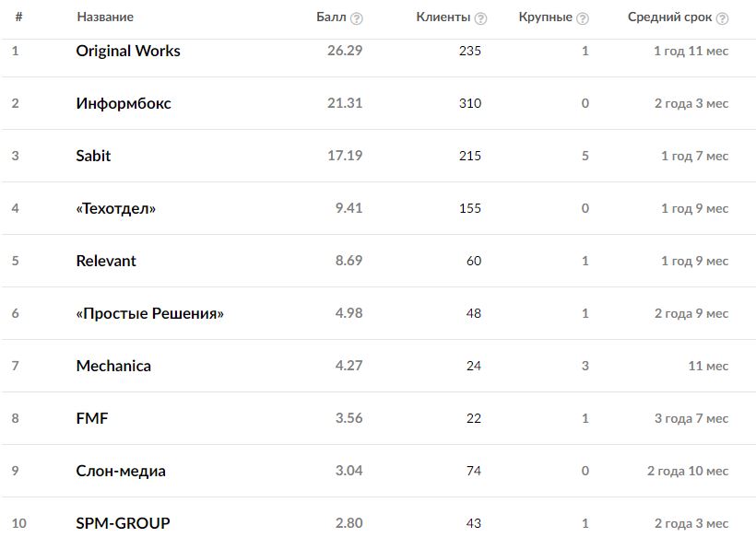The width and height of the screenshot is (756, 549).
Task: Click help icon next to Балл
Action: click(x=357, y=18)
